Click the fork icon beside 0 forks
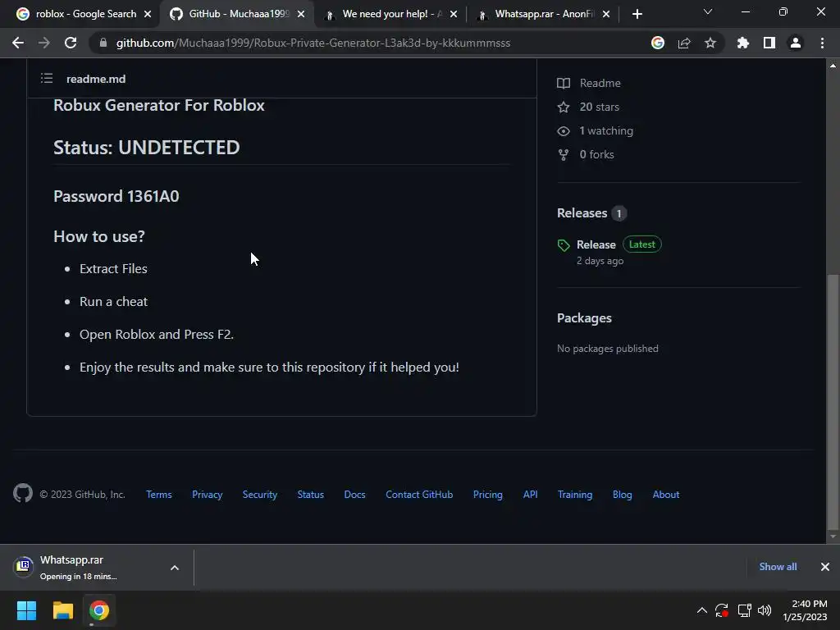The image size is (840, 630). tap(564, 155)
